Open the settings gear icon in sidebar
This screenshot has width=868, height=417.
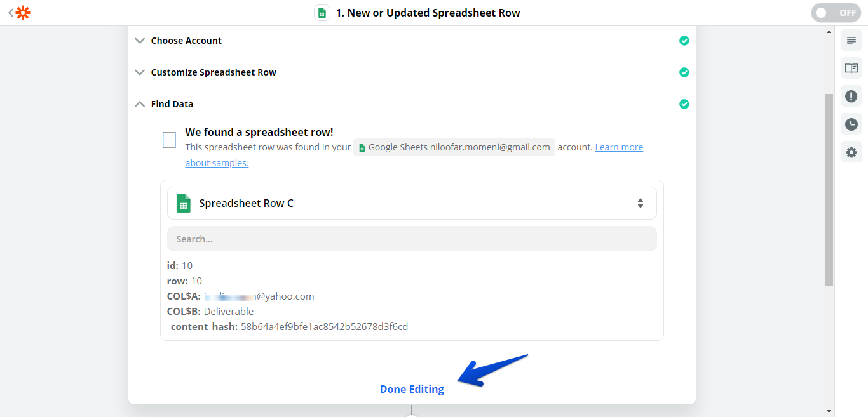851,152
